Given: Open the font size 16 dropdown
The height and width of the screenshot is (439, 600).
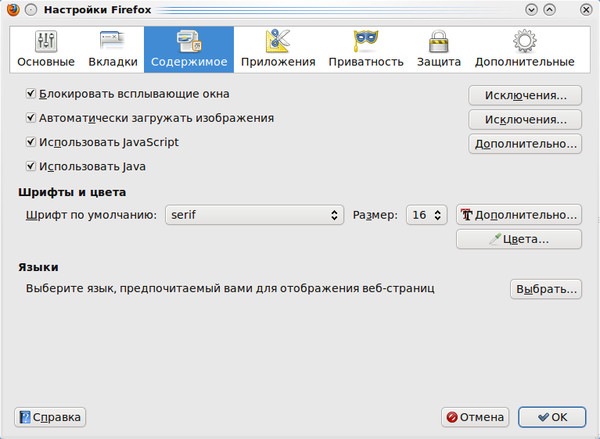Looking at the screenshot, I should (x=426, y=215).
